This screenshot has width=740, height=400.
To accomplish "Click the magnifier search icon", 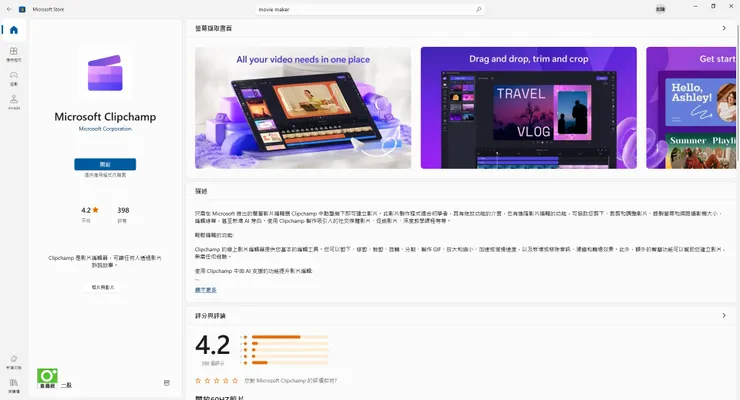I will tap(478, 9).
